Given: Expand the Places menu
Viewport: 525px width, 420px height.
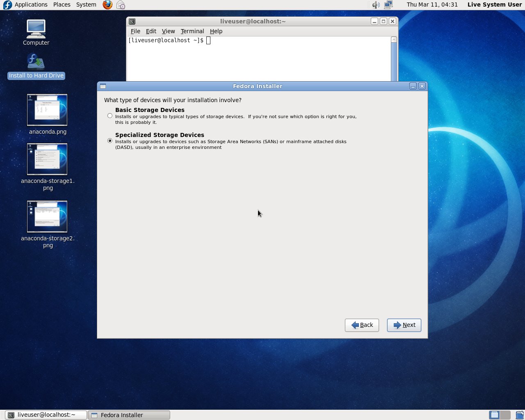Looking at the screenshot, I should click(62, 5).
